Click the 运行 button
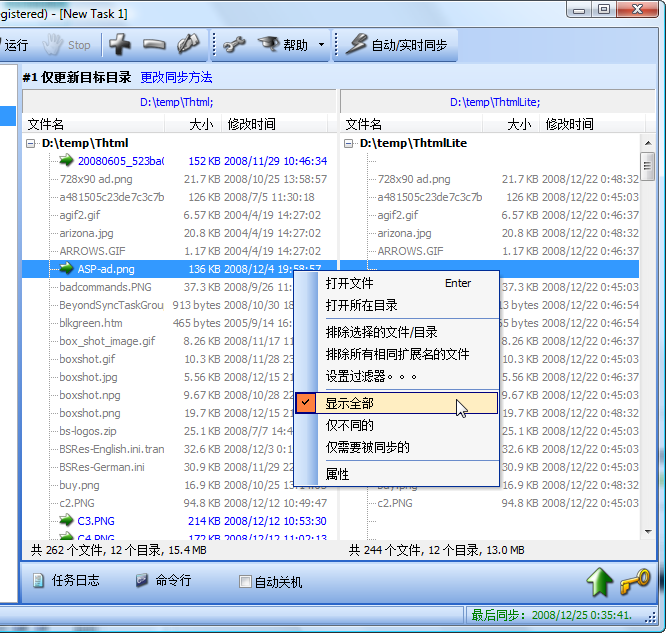666x633 pixels. (x=14, y=45)
